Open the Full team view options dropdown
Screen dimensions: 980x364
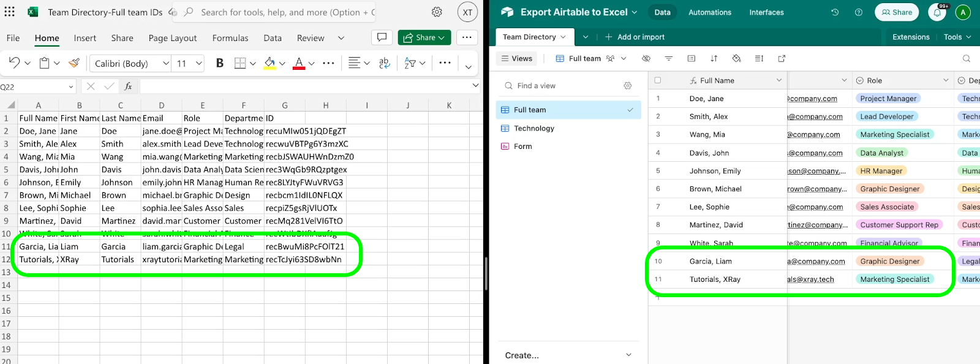(624, 58)
